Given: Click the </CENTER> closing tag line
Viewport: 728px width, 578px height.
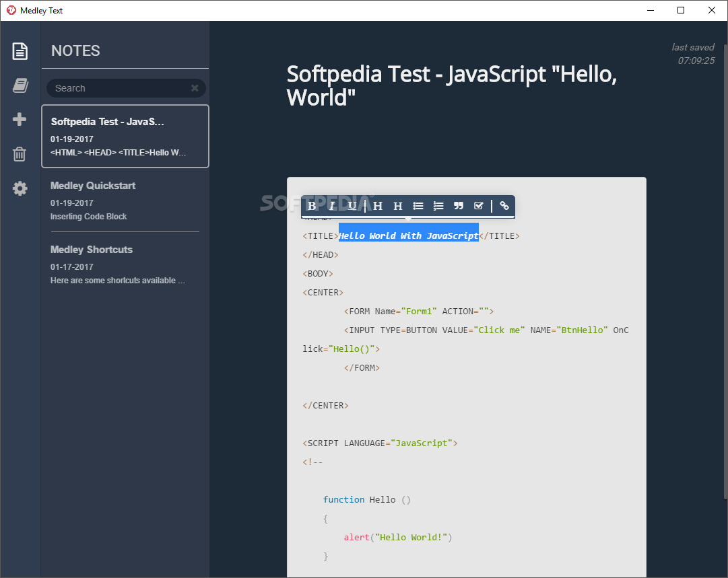Looking at the screenshot, I should point(325,406).
